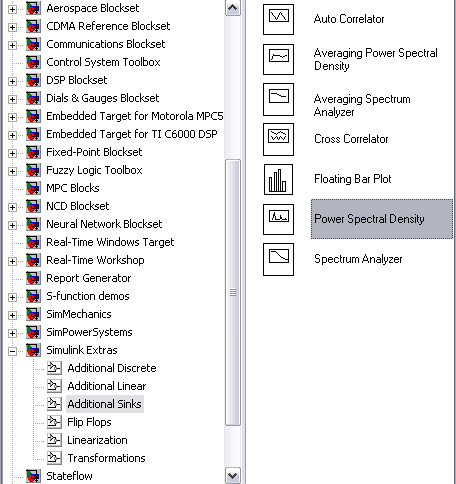Expand the Neural Network Blockset node
The height and width of the screenshot is (484, 456).
pos(12,225)
